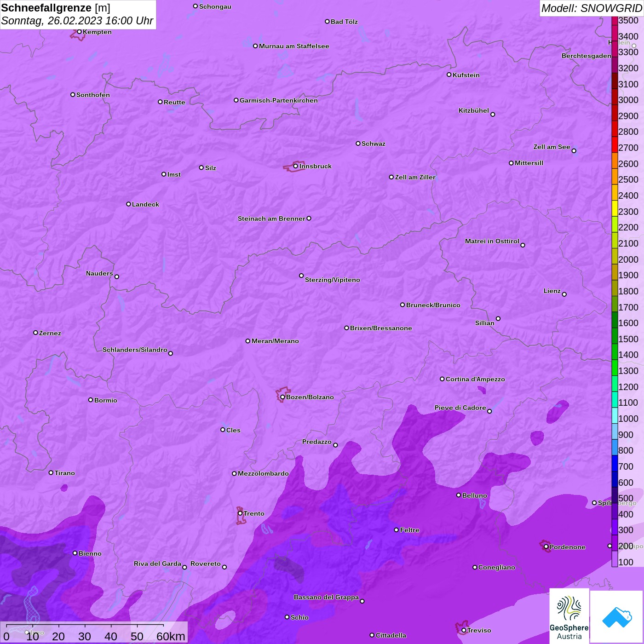Select the Innsbruck city marker
Viewport: 644px width, 644px height.
(296, 166)
